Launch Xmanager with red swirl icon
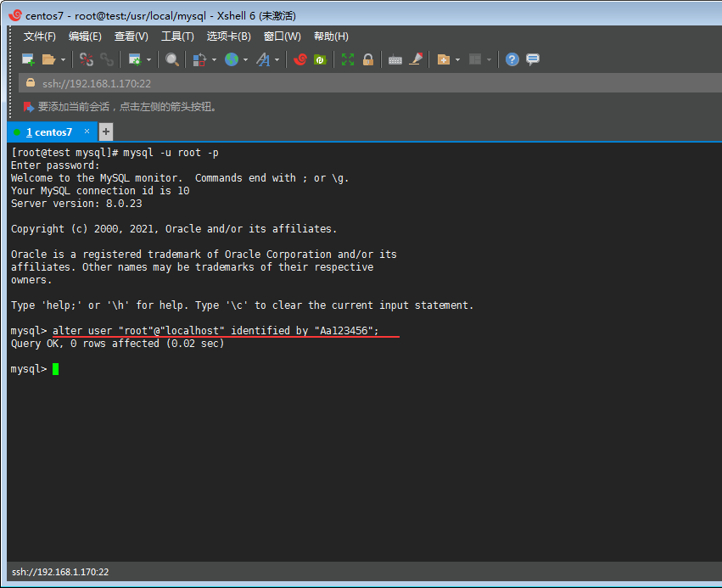Viewport: 722px width, 588px height. (300, 59)
